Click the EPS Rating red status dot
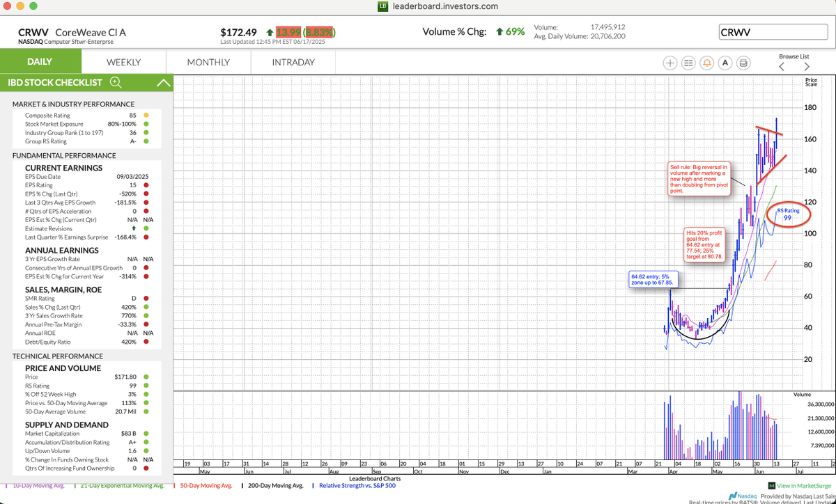The image size is (836, 504). (x=145, y=185)
